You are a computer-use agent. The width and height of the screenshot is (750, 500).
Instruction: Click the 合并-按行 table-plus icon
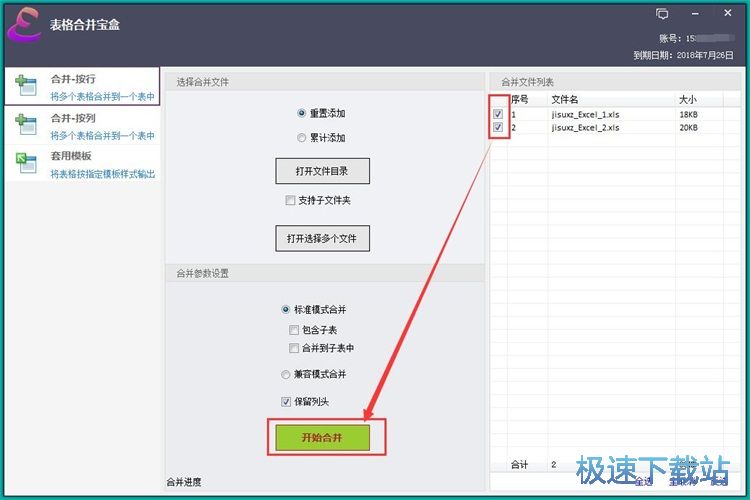click(x=25, y=85)
